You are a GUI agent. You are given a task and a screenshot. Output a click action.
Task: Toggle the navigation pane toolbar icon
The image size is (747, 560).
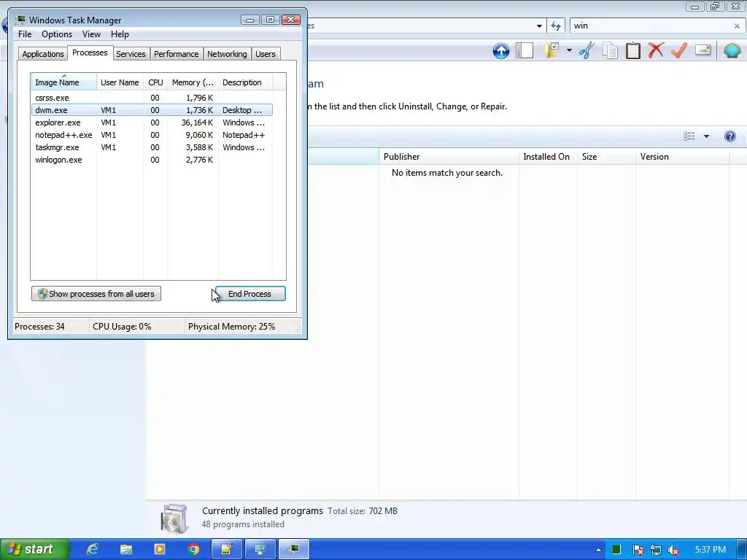(x=525, y=50)
